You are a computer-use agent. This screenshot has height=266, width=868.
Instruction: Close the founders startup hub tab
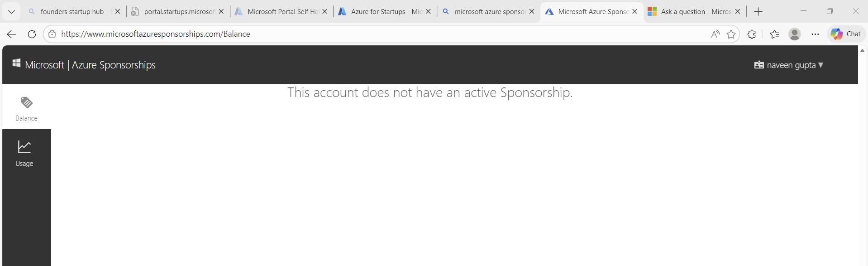pos(118,12)
